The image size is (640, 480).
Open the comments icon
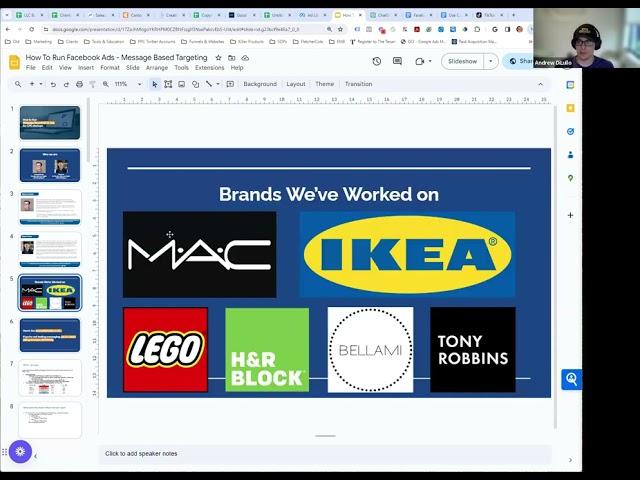coord(397,61)
